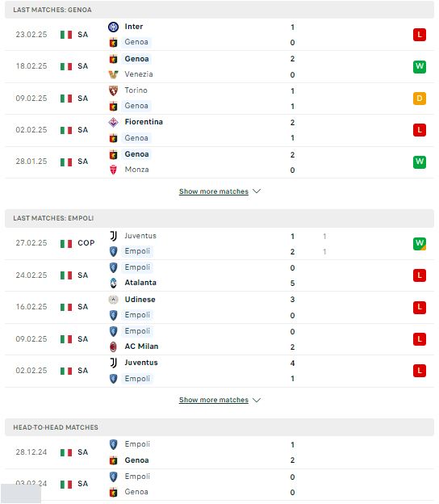
Task: Click the red L badge for Inter match
Action: [x=420, y=35]
